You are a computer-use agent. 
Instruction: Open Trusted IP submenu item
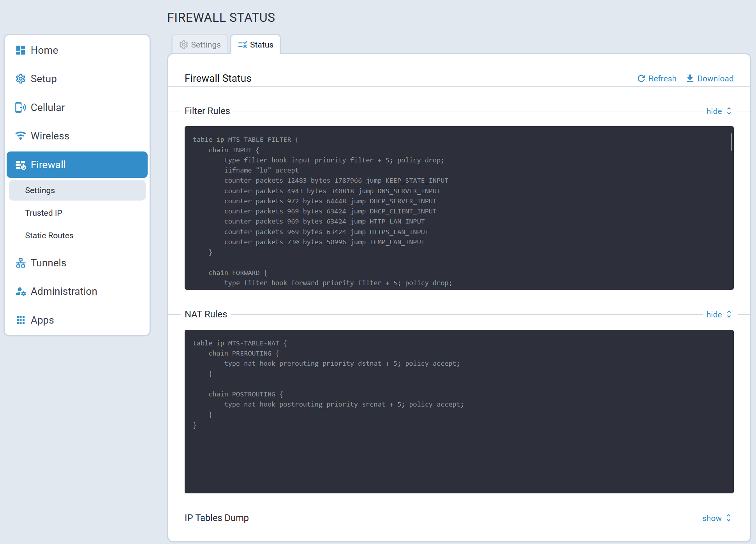point(44,213)
